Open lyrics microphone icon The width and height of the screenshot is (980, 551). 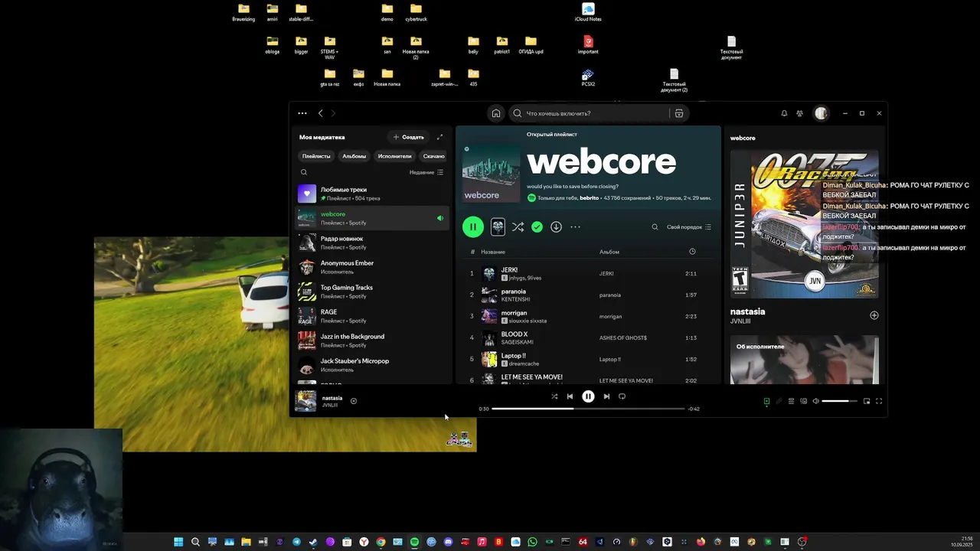tap(779, 401)
